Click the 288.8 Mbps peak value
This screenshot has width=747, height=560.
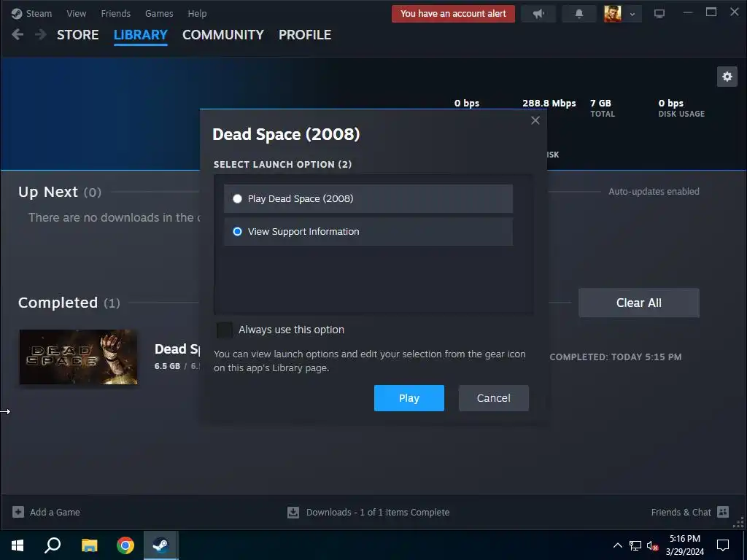549,104
